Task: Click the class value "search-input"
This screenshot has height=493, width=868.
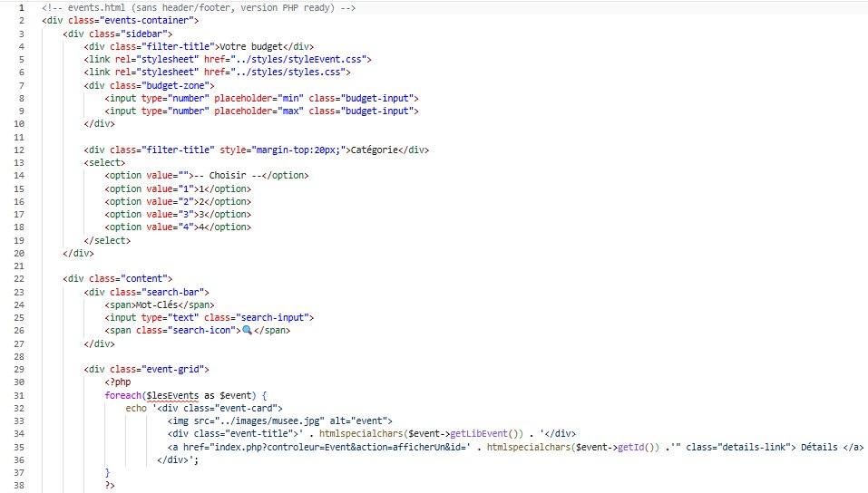Action: pos(272,317)
